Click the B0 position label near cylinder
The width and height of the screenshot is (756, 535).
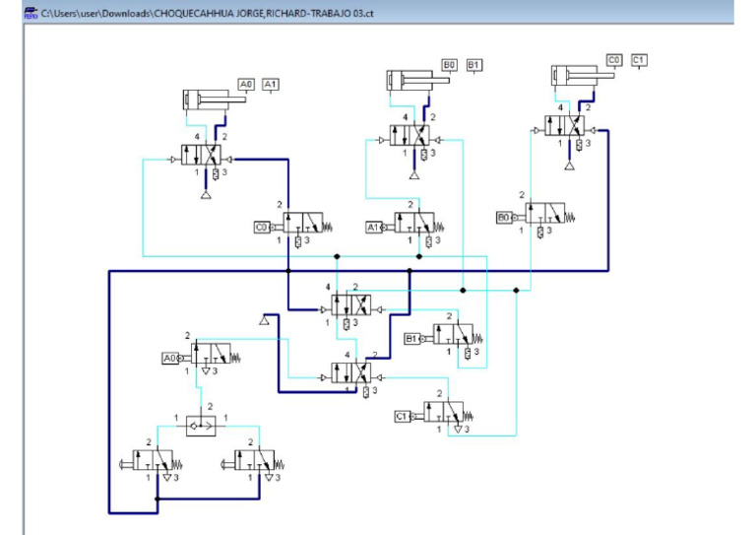click(x=449, y=65)
